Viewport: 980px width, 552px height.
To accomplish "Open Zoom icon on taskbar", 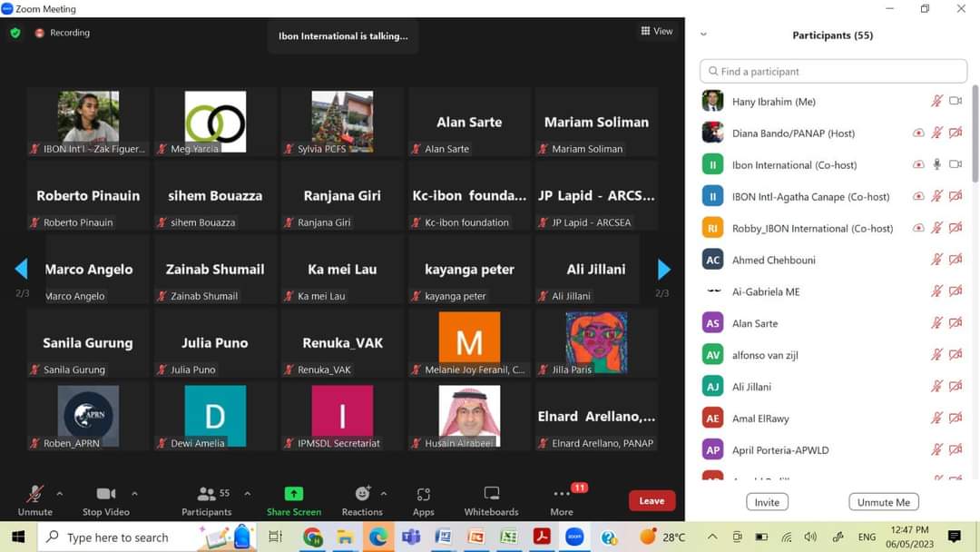I will tap(574, 537).
